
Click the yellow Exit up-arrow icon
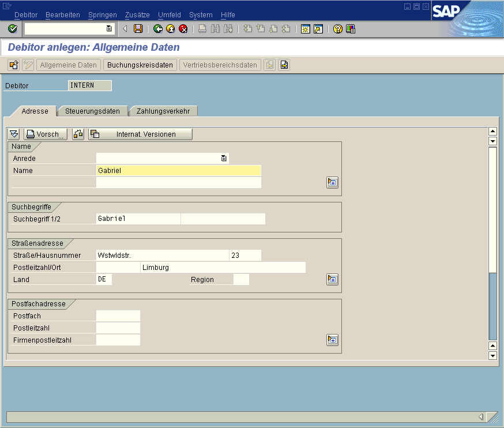(x=170, y=29)
